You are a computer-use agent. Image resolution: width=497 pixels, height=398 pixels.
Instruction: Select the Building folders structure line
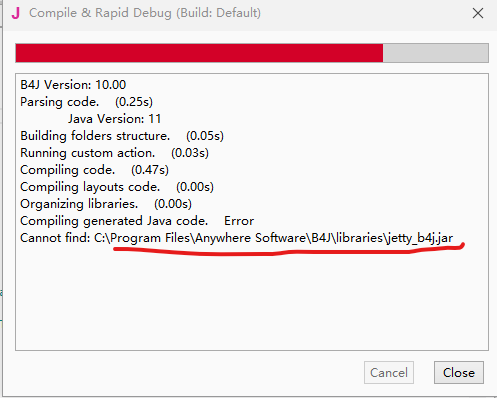click(x=122, y=136)
